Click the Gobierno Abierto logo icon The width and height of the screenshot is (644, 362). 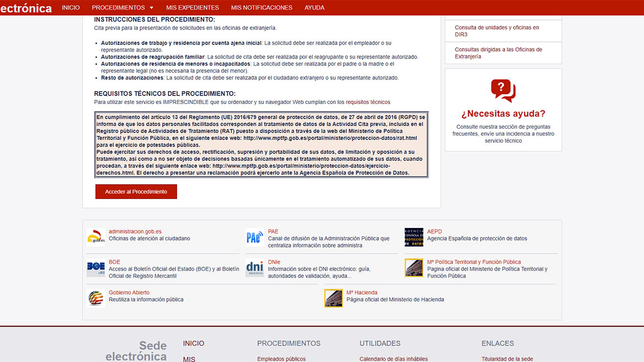[x=96, y=298]
